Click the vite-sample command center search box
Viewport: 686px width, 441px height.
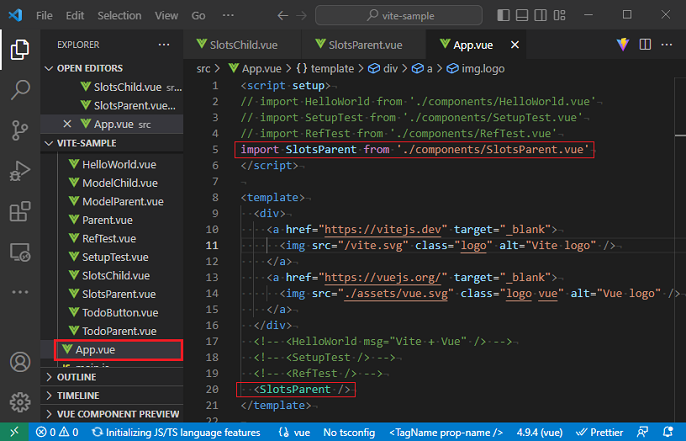399,16
